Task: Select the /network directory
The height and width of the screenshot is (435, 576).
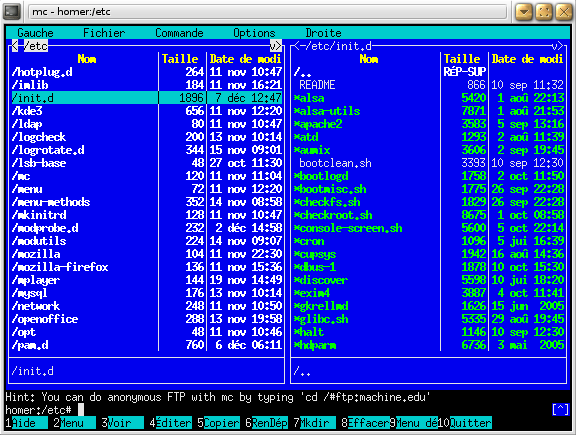Action: tap(147, 306)
